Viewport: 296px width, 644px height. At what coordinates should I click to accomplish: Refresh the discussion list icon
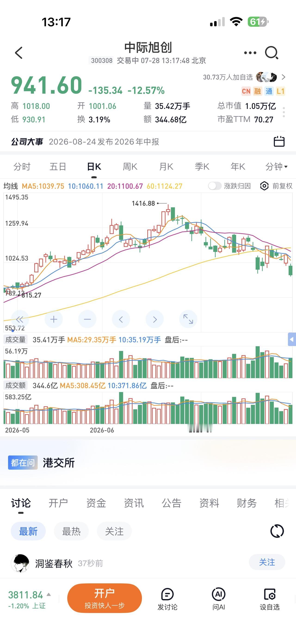277,531
